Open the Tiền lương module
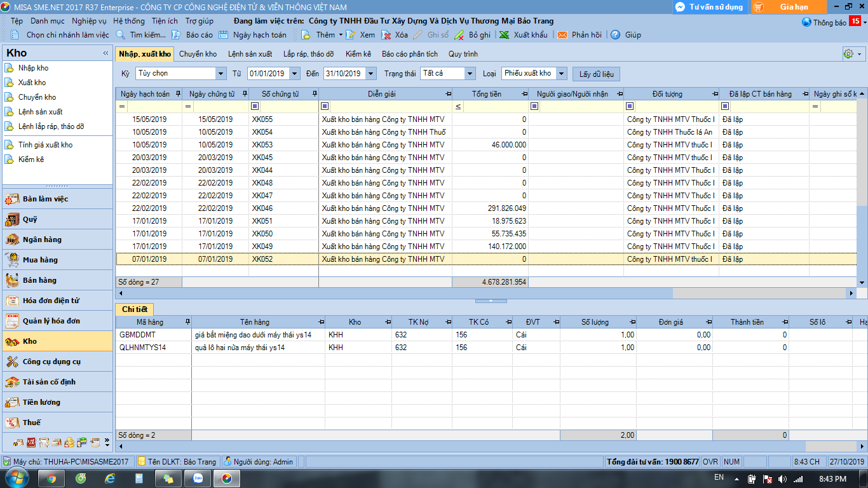The width and height of the screenshot is (868, 488). click(x=57, y=402)
